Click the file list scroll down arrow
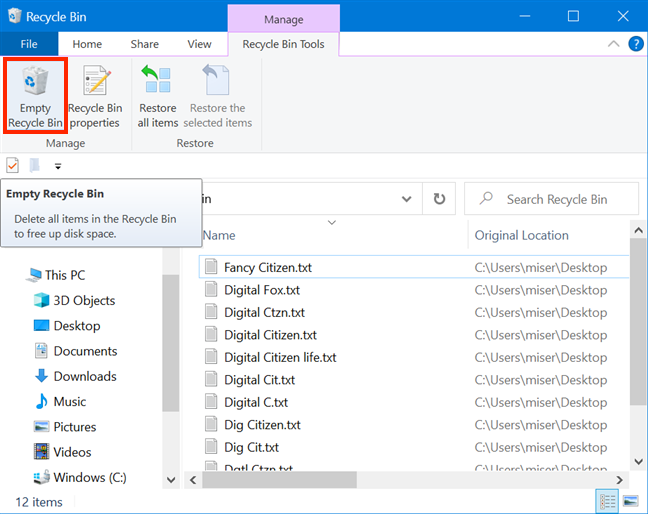The height and width of the screenshot is (514, 648). [x=638, y=462]
